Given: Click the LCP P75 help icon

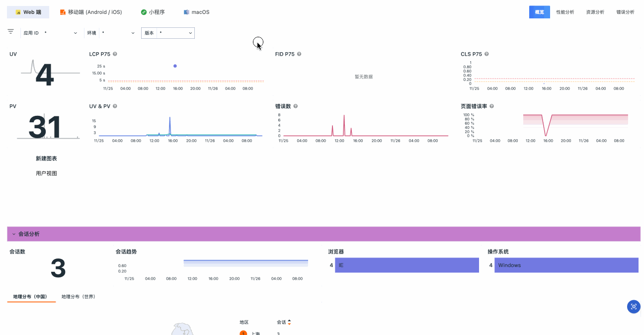Looking at the screenshot, I should point(115,54).
